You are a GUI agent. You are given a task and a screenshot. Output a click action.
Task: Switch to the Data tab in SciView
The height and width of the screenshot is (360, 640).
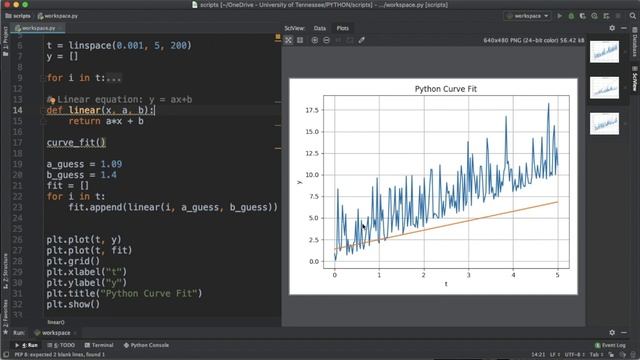coord(320,28)
